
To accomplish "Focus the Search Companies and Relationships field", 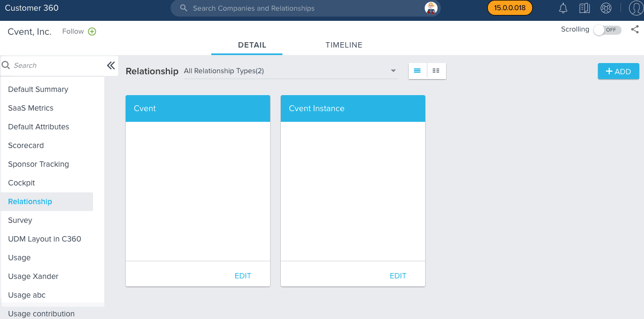I will (x=305, y=8).
